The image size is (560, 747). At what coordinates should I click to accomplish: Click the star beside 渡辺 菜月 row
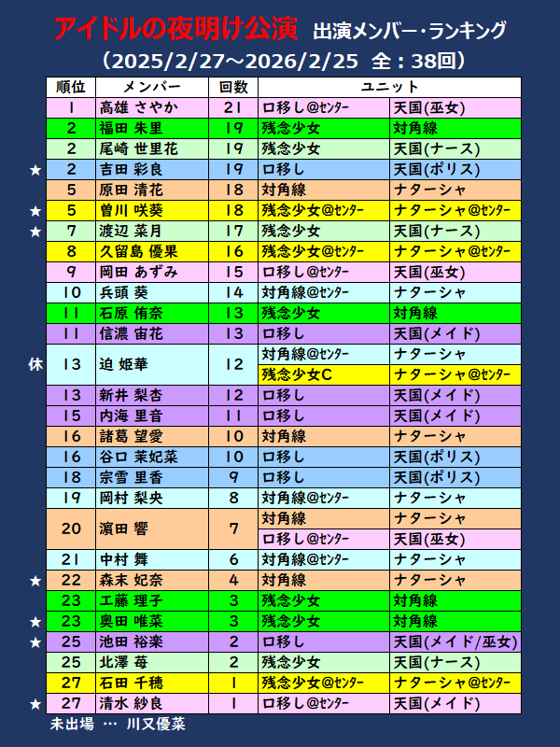pos(35,232)
